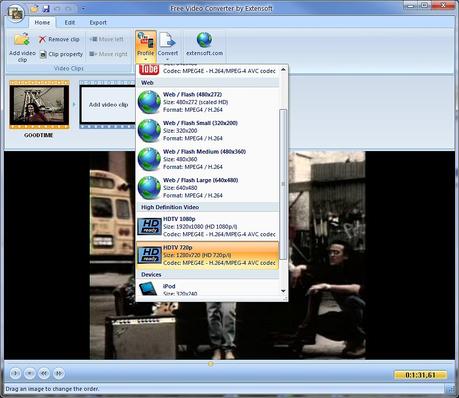This screenshot has height=398, width=459.
Task: Click the Add video clip button
Action: tap(22, 47)
